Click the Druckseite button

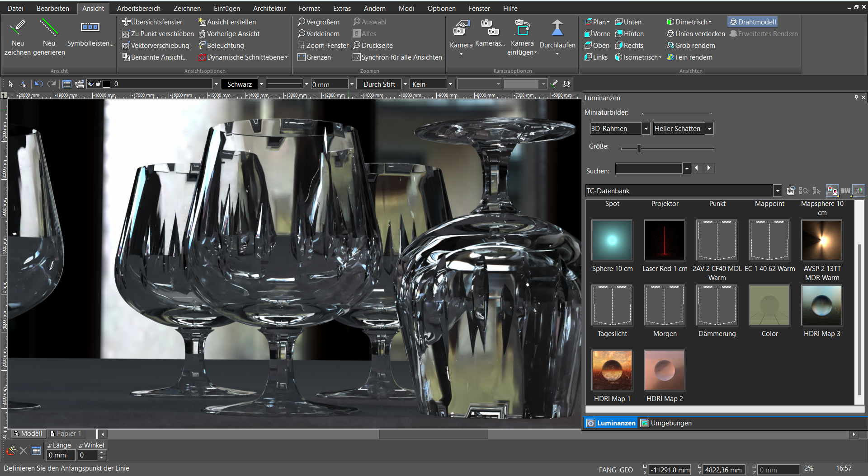click(x=373, y=45)
